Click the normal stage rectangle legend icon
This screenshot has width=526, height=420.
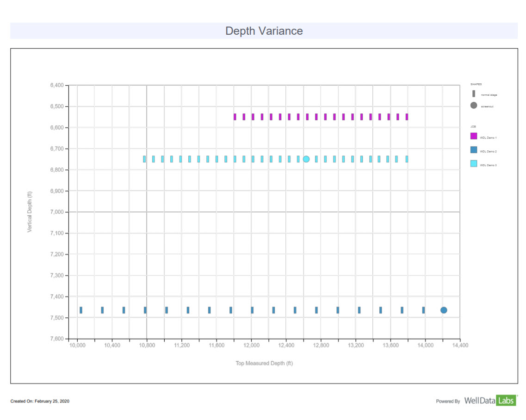473,94
